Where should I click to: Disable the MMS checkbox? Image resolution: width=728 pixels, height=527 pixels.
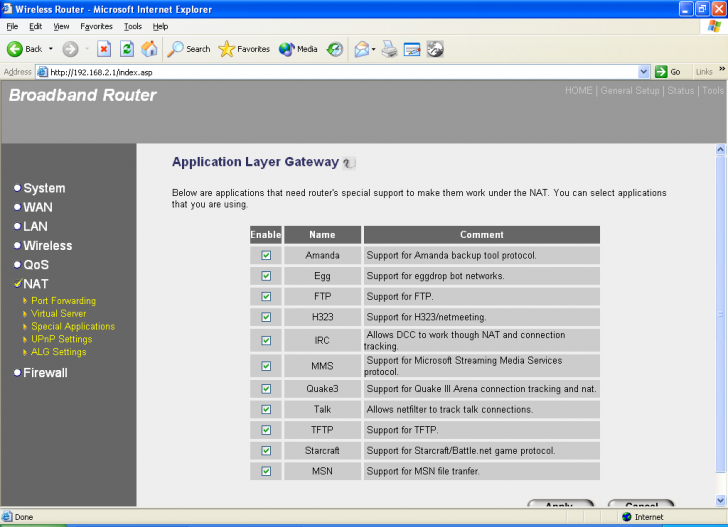click(x=266, y=366)
